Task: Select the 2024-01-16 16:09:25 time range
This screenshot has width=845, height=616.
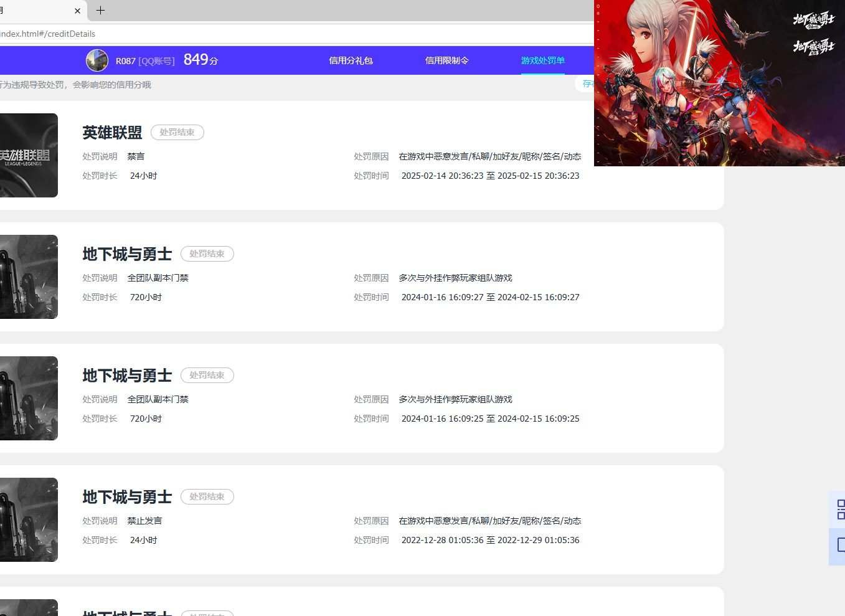Action: click(x=490, y=419)
